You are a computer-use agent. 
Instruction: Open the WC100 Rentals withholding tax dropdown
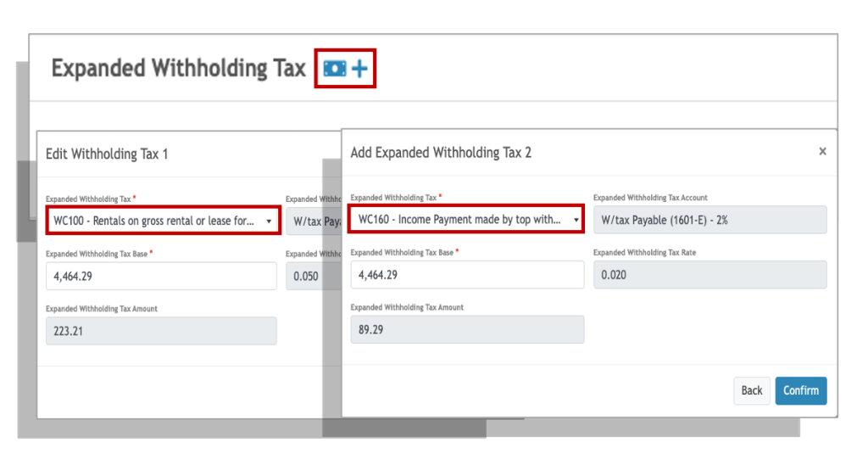pos(164,221)
